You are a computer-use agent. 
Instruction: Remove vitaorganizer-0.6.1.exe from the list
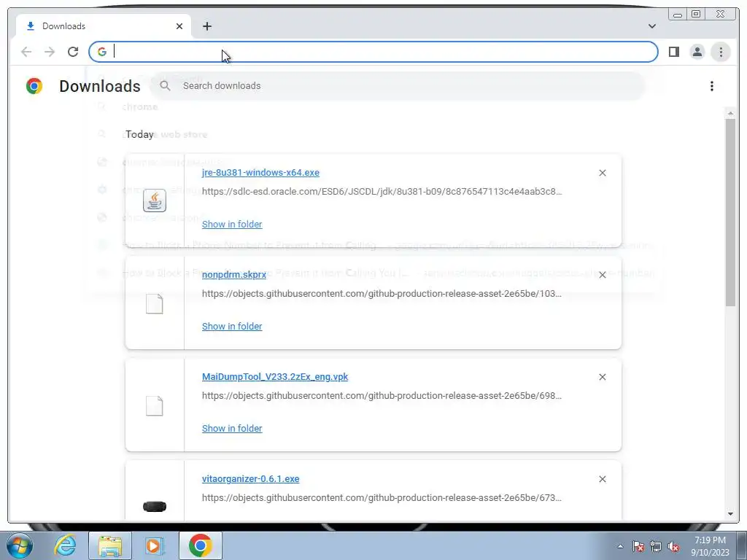tap(602, 479)
